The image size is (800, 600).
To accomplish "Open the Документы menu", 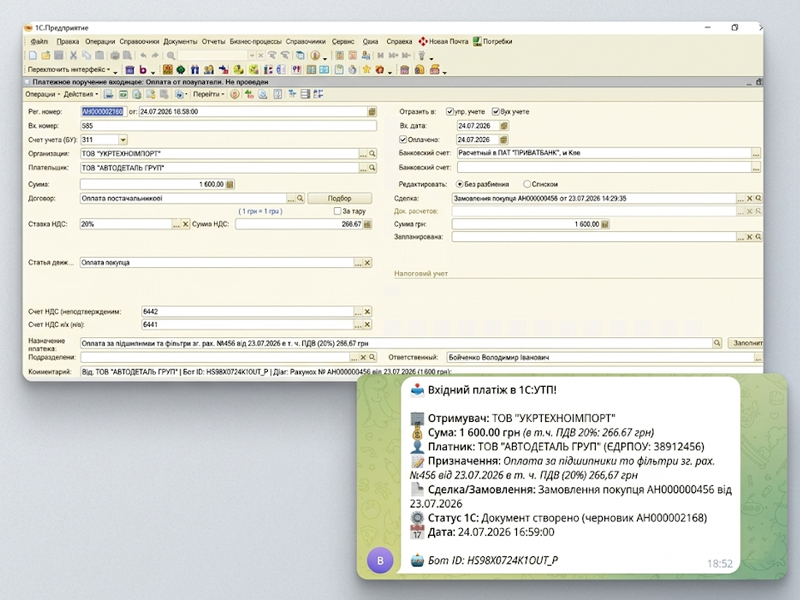I will (x=180, y=41).
